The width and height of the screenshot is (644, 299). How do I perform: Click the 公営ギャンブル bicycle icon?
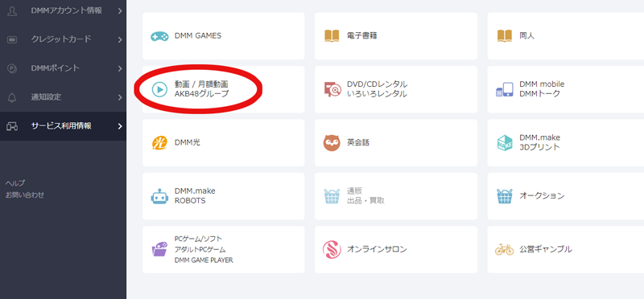(x=505, y=249)
